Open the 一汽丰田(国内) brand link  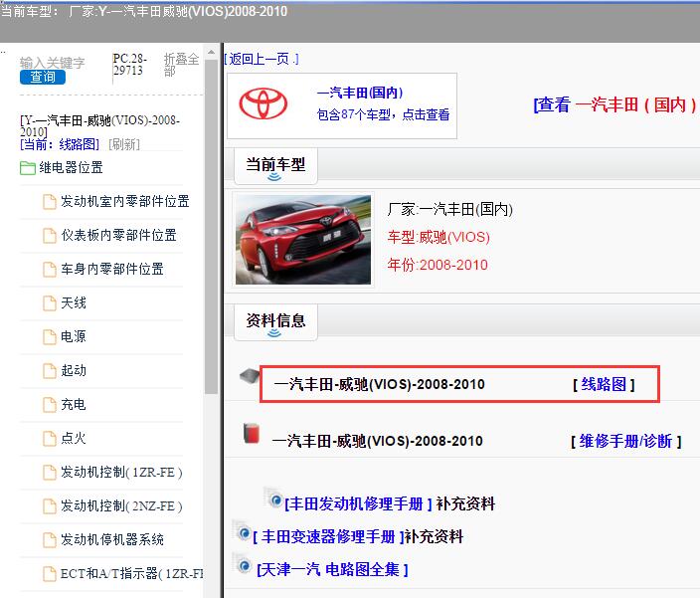[360, 93]
